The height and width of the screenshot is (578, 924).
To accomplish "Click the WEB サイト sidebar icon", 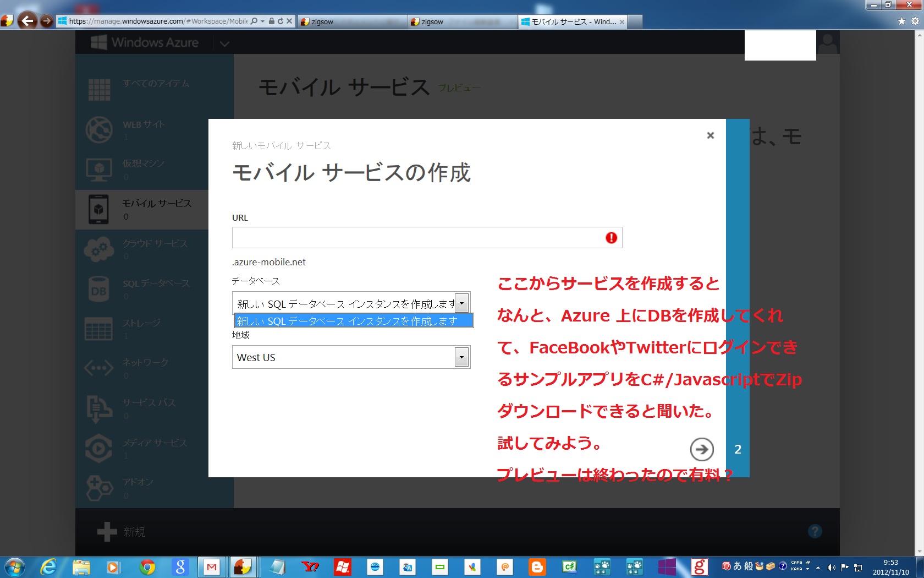I will pyautogui.click(x=99, y=130).
